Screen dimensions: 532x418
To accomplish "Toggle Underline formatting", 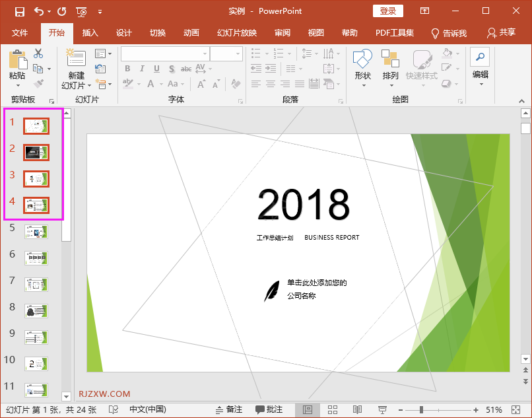I will point(156,69).
